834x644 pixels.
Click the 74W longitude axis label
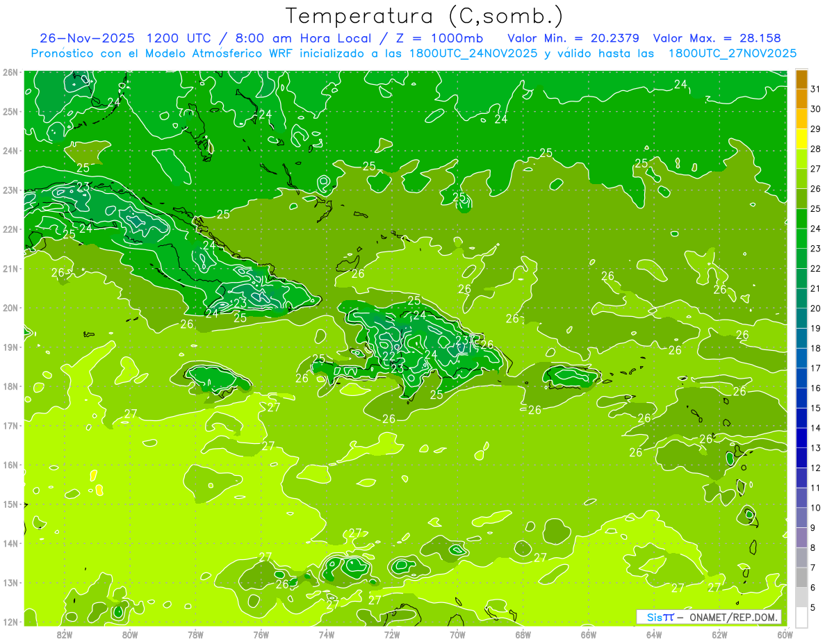(327, 634)
